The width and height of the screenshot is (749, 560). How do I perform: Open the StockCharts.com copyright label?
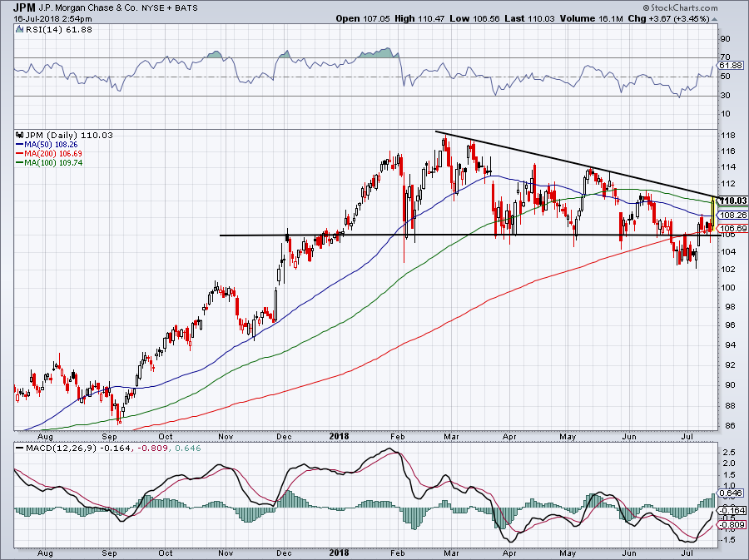(680, 7)
